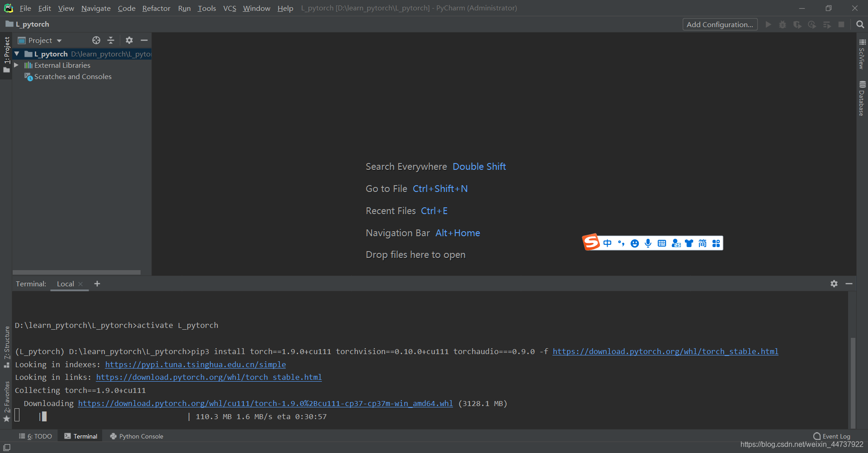Collapse all nodes in the Project tree
The image size is (868, 453).
point(111,40)
